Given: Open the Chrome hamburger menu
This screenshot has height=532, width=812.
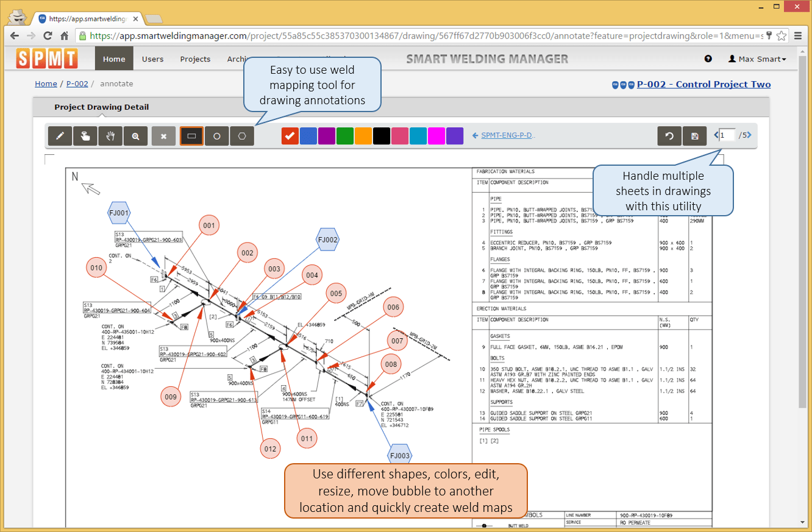Looking at the screenshot, I should [798, 35].
